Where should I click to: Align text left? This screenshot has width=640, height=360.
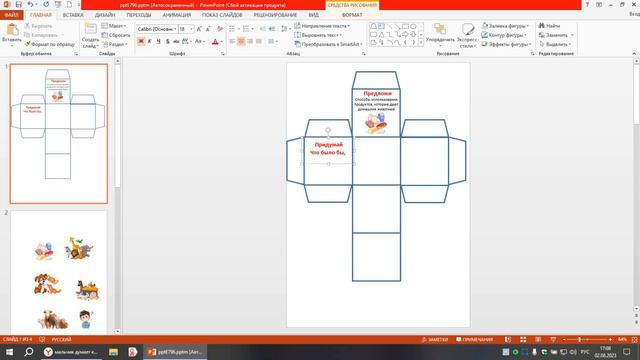(x=232, y=41)
